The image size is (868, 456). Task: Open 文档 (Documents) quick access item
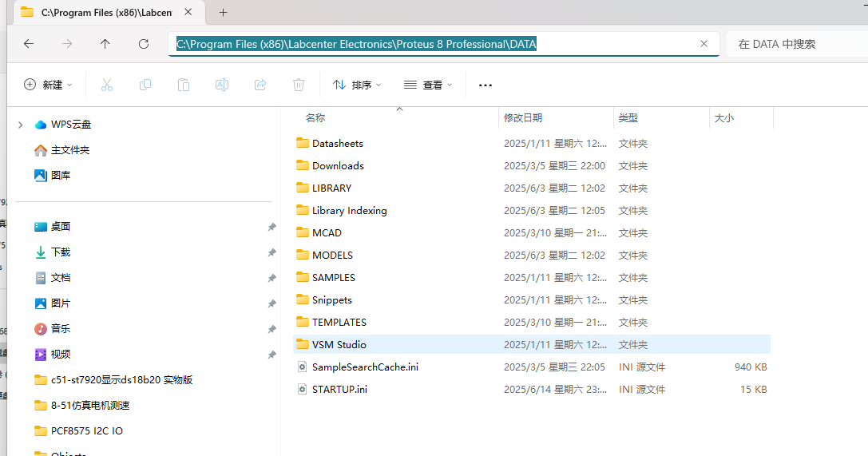[61, 278]
